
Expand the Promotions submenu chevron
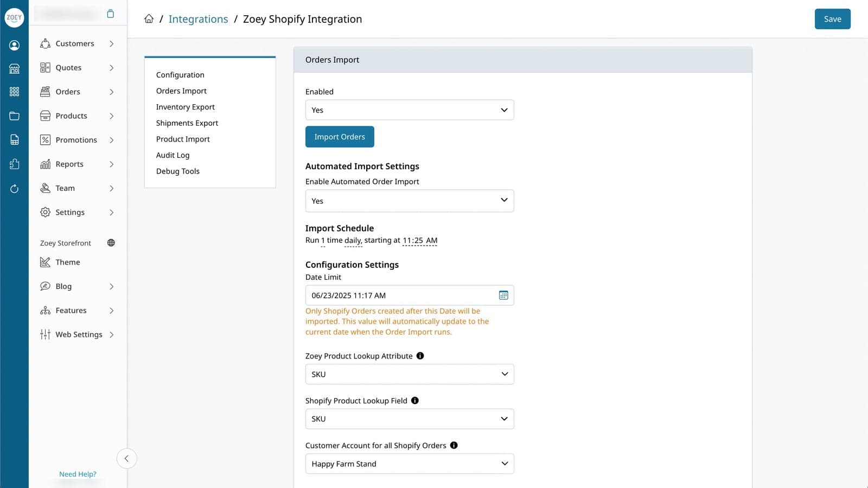pyautogui.click(x=111, y=140)
